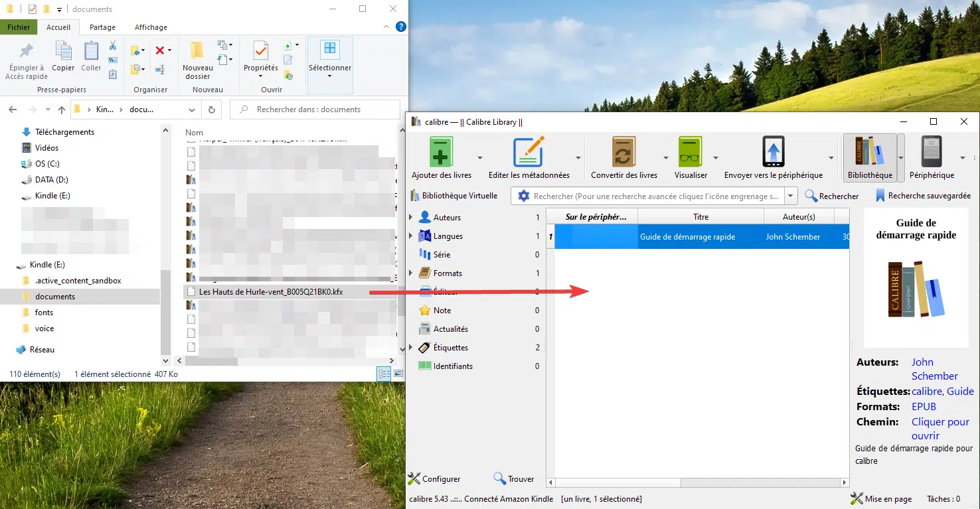The image size is (980, 509).
Task: Open the Visualiser book viewer
Action: point(691,158)
